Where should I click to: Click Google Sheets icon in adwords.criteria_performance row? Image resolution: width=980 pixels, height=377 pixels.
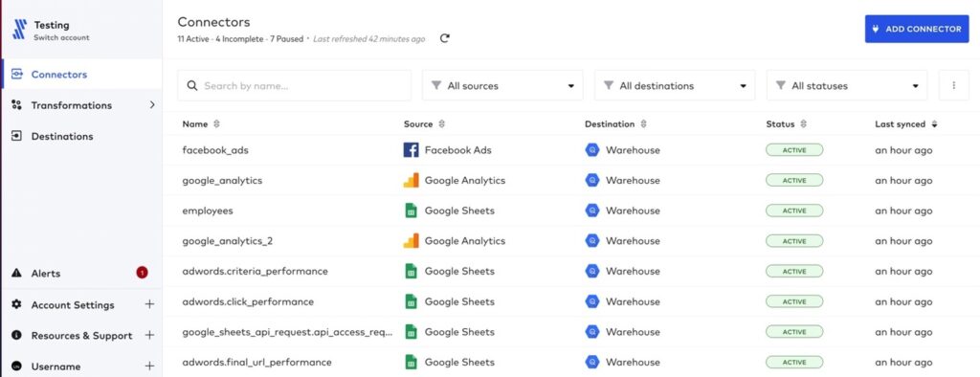(411, 272)
